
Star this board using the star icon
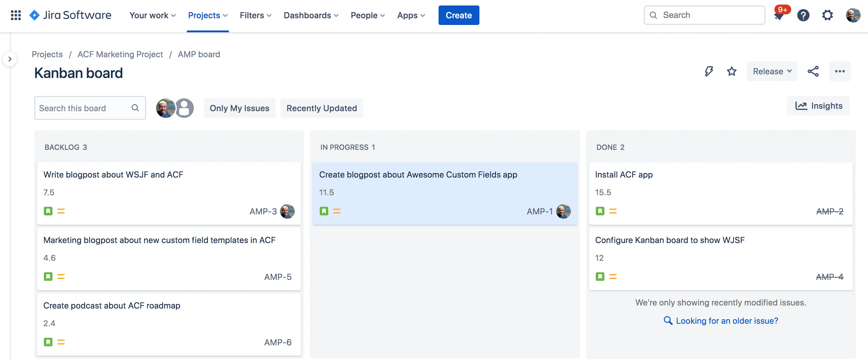(x=731, y=71)
